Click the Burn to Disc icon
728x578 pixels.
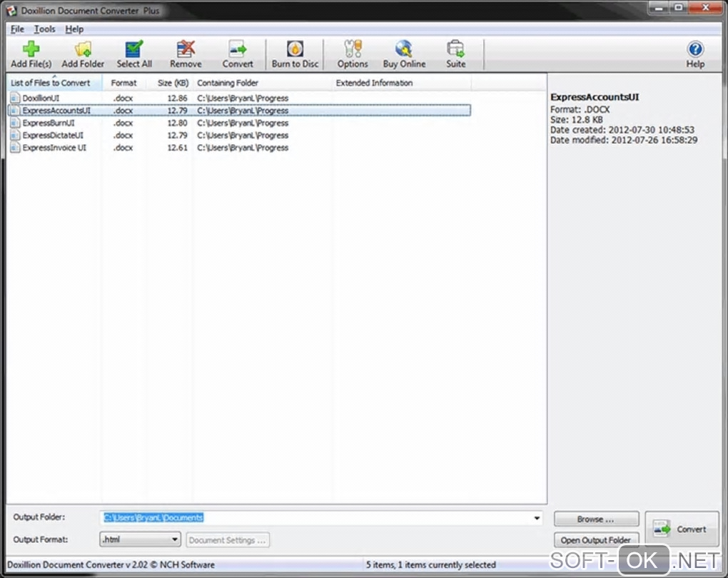click(x=295, y=49)
